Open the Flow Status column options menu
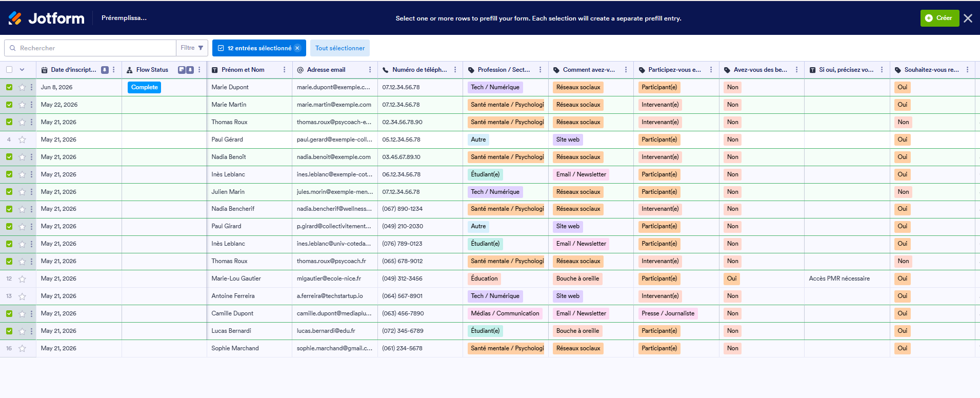980x398 pixels. pyautogui.click(x=199, y=70)
